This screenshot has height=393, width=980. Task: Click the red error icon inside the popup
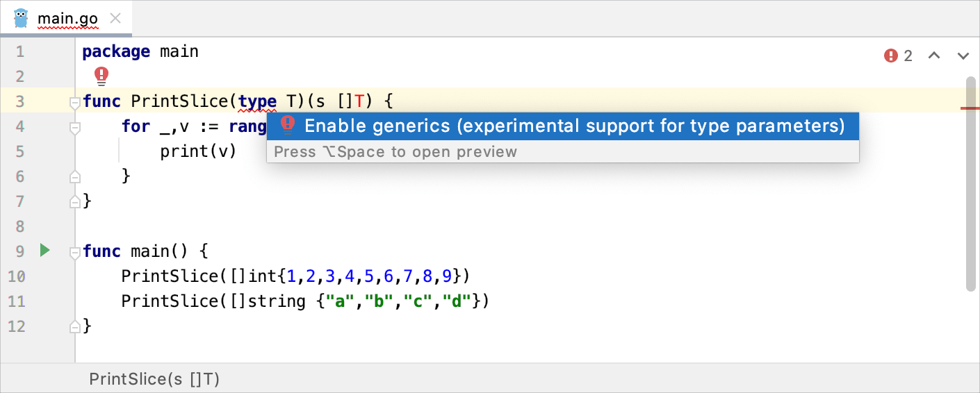click(x=287, y=126)
